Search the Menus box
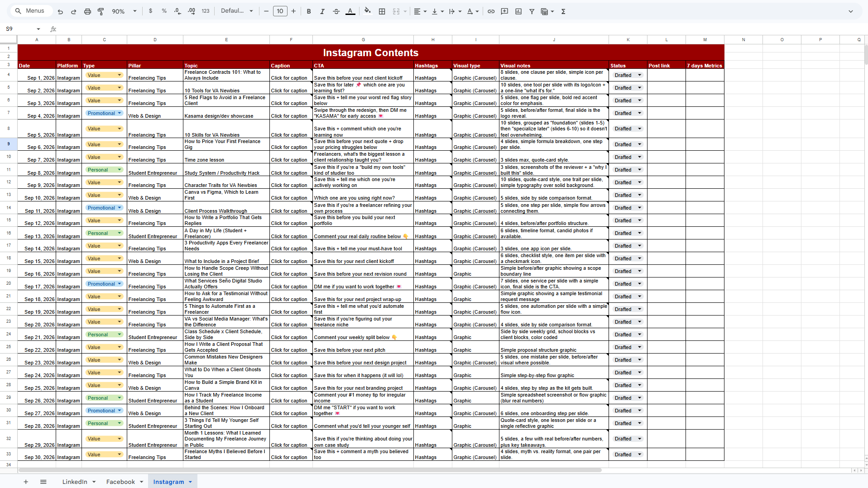Image resolution: width=868 pixels, height=488 pixels. 31,11
